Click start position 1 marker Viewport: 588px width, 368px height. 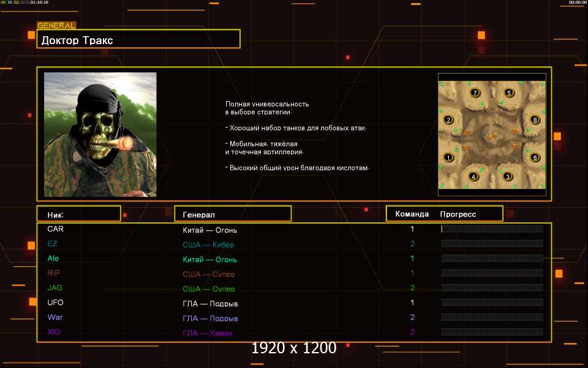pos(448,158)
